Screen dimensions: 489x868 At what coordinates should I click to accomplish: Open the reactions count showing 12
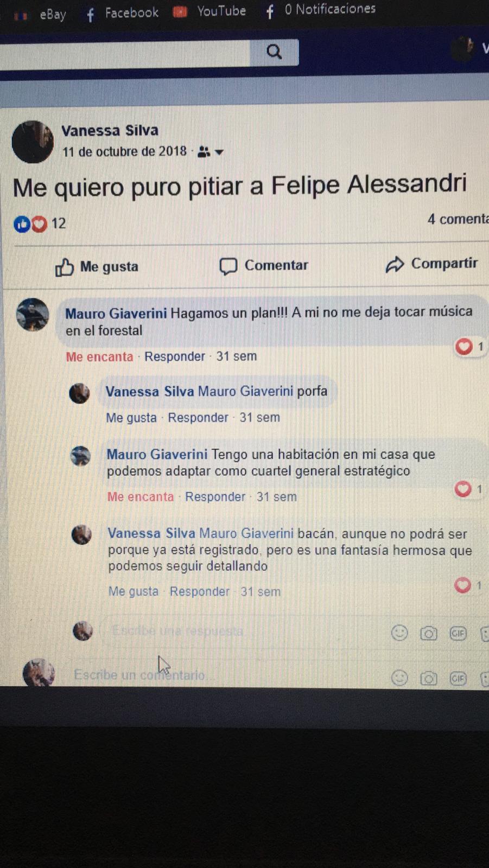(x=40, y=224)
